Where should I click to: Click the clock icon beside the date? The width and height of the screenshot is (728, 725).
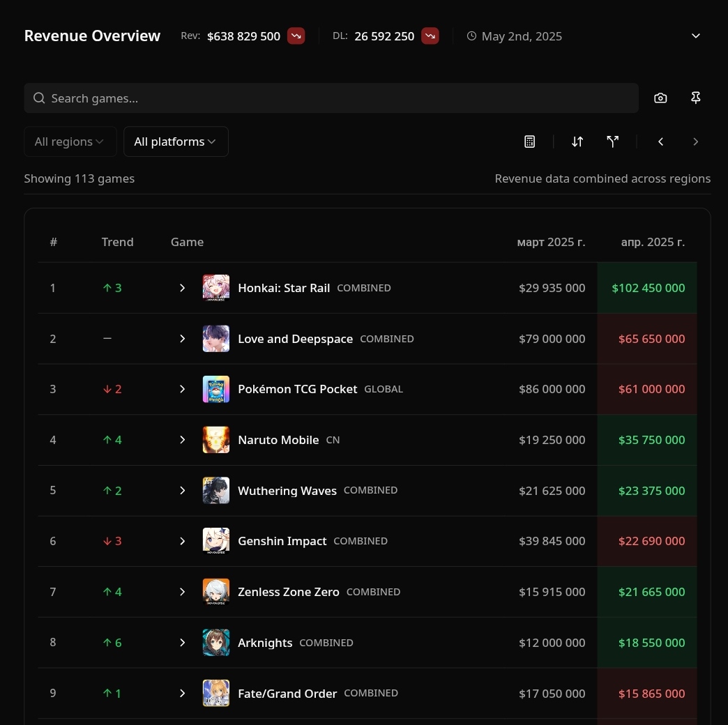pos(471,36)
